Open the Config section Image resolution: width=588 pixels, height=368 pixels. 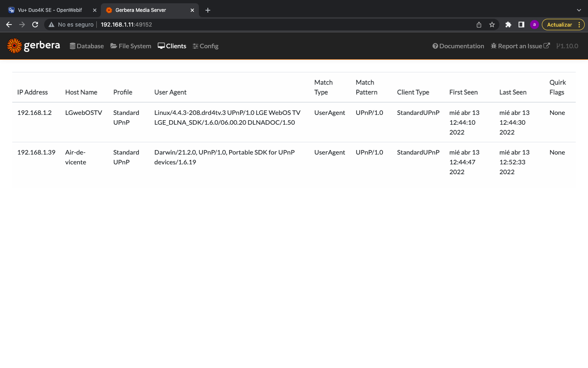(205, 46)
